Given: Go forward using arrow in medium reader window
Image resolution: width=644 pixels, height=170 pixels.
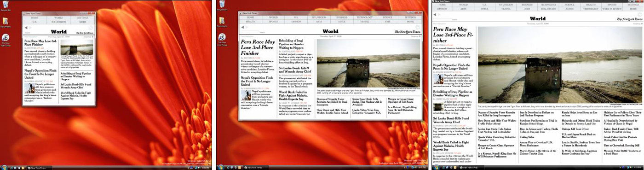Looking at the screenshot, I should click(247, 27).
